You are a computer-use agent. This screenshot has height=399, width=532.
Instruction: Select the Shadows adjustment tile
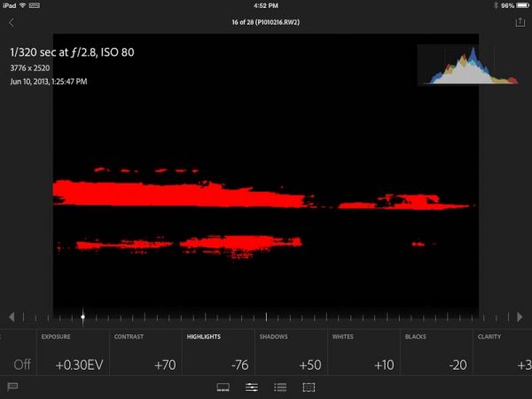click(x=291, y=353)
